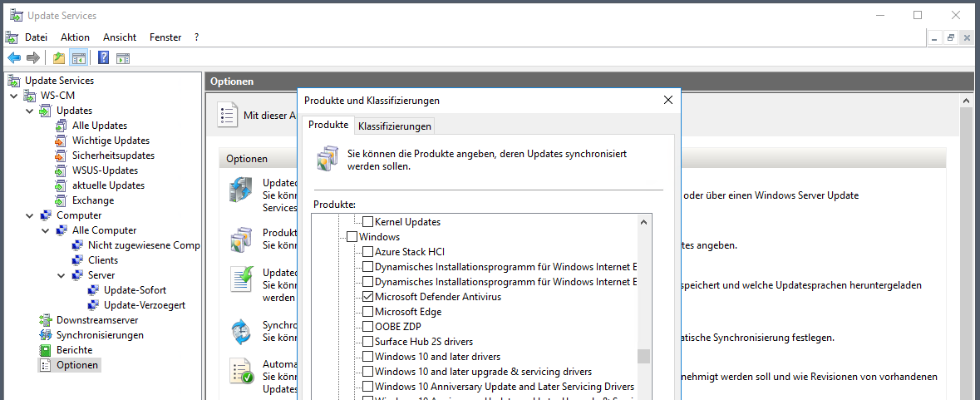Open the Fenster menu
The image size is (980, 400).
point(165,37)
